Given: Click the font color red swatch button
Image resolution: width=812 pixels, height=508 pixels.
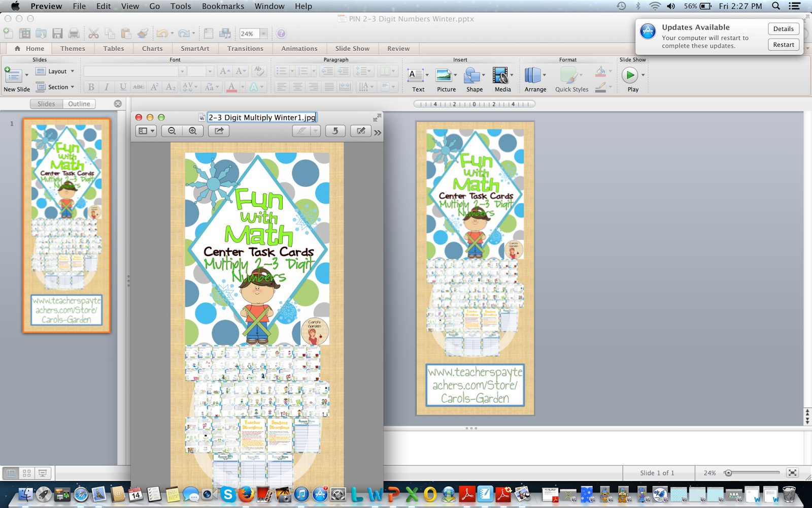Looking at the screenshot, I should point(231,87).
